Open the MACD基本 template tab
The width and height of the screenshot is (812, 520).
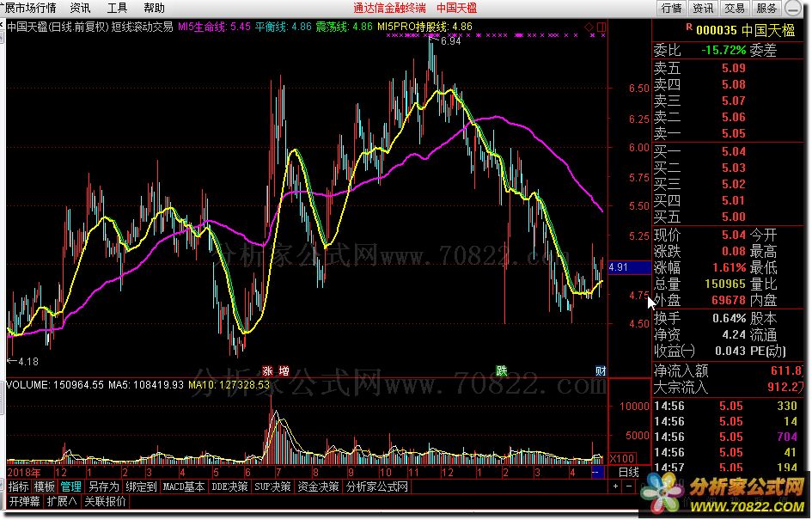tap(184, 486)
